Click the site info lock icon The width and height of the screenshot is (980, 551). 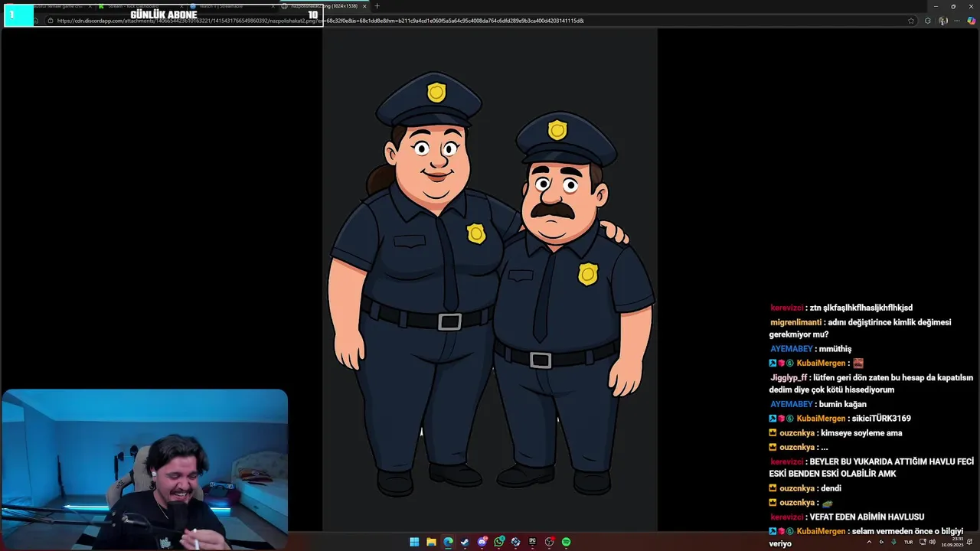51,21
